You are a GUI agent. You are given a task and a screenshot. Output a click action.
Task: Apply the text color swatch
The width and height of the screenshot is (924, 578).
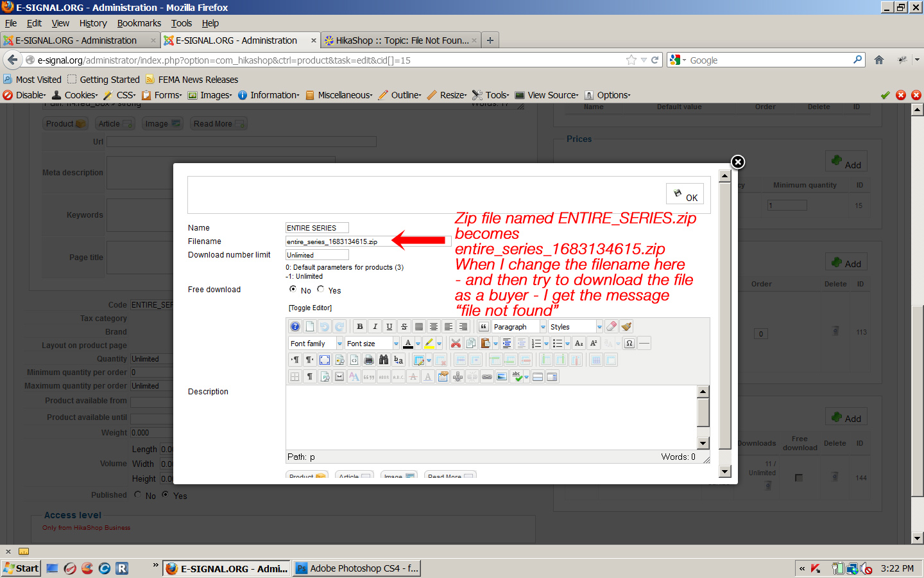[x=408, y=344]
